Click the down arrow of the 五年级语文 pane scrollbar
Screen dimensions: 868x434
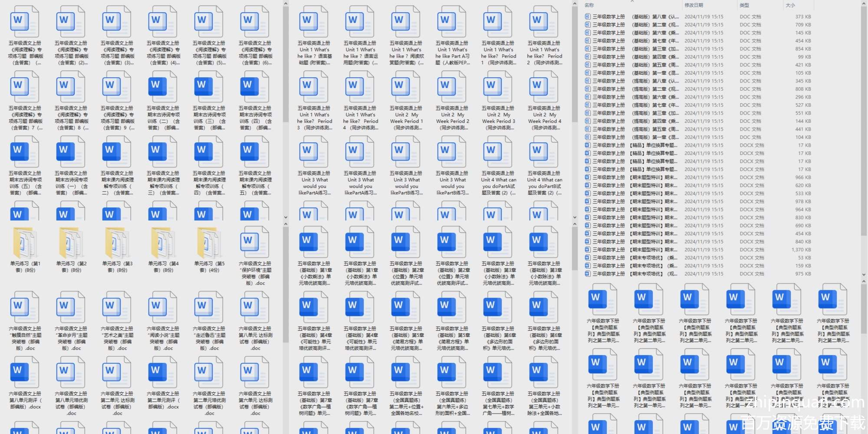[x=286, y=217]
